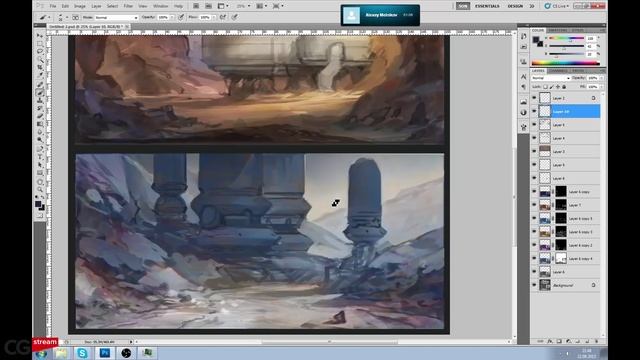640x360 pixels.
Task: Select the Clone Stamp tool
Action: (x=40, y=100)
